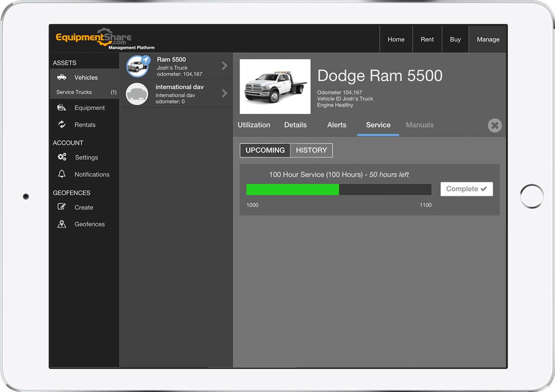Mark 100 Hour Service as Complete
The image size is (555, 392).
click(466, 189)
